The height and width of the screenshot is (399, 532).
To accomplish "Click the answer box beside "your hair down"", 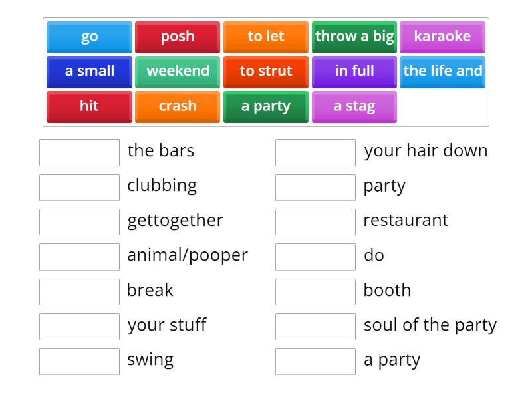I will pyautogui.click(x=315, y=152).
